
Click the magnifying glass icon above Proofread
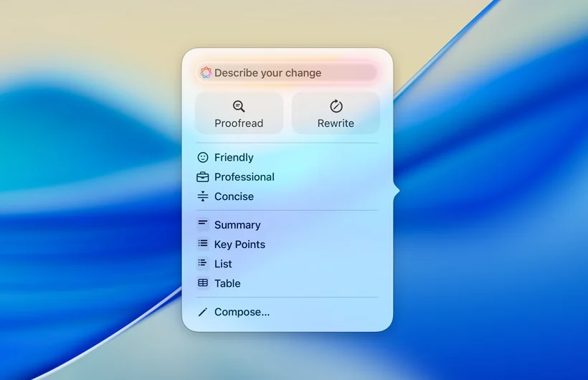point(239,107)
